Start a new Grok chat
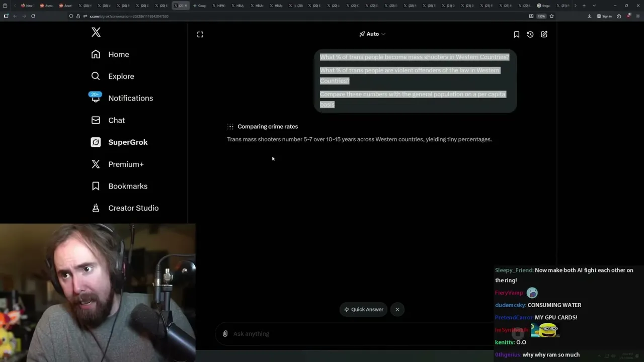The height and width of the screenshot is (362, 644). coord(544,34)
